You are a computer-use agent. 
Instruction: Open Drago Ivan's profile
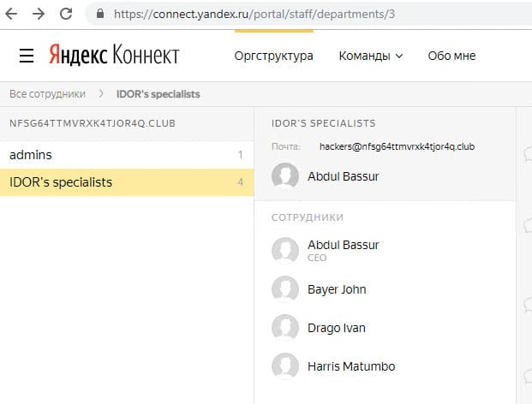pos(337,328)
